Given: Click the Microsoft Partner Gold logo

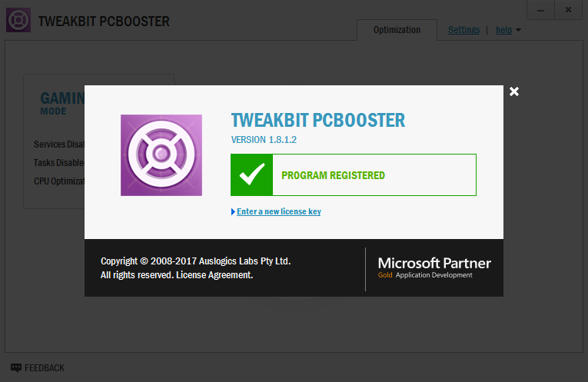Looking at the screenshot, I should click(434, 267).
